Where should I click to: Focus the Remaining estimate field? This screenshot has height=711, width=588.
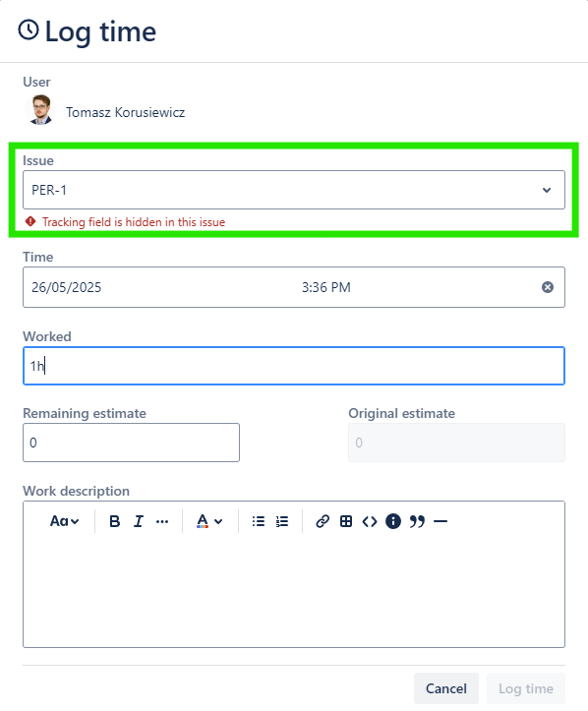(131, 443)
